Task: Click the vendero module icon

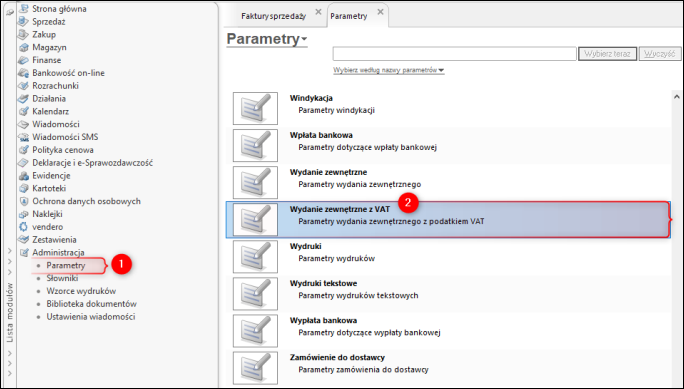Action: (23, 227)
